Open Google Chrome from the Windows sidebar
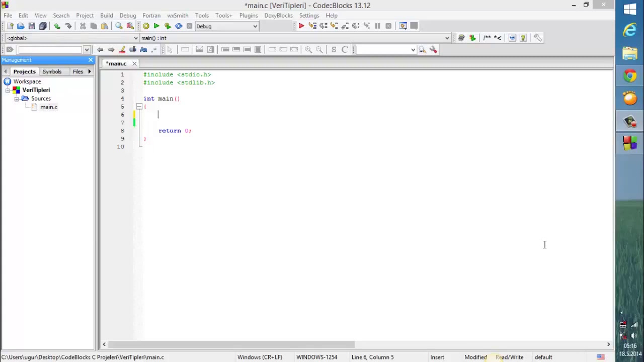 (630, 75)
